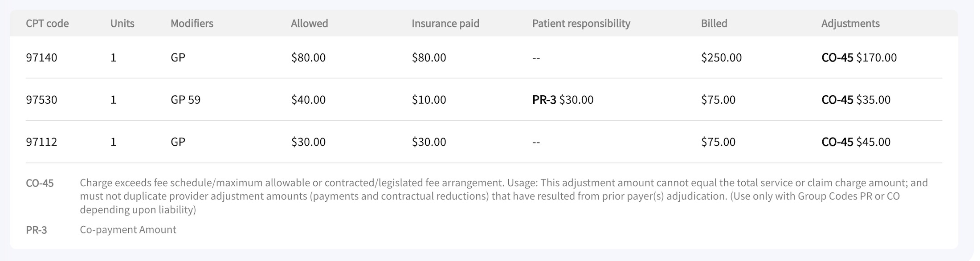The image size is (980, 261).
Task: Click the CO-45 $45.00 adjustment
Action: click(856, 142)
